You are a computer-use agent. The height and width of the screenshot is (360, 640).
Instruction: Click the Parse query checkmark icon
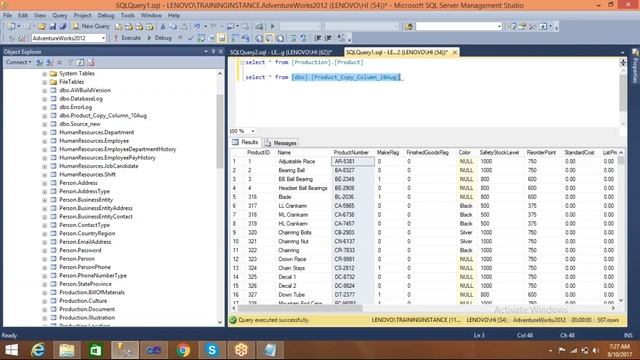click(190, 38)
